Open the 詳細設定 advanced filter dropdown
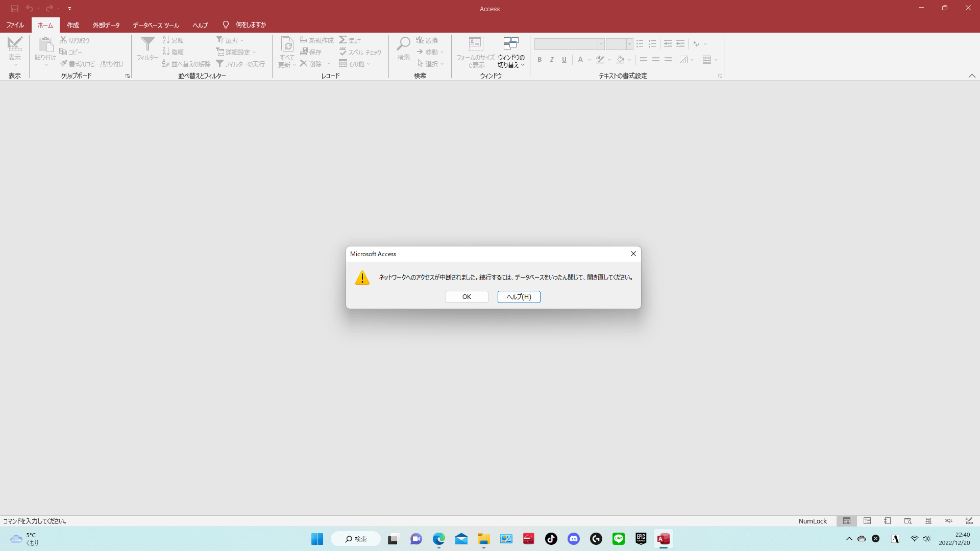Image resolution: width=980 pixels, height=551 pixels. tap(236, 52)
